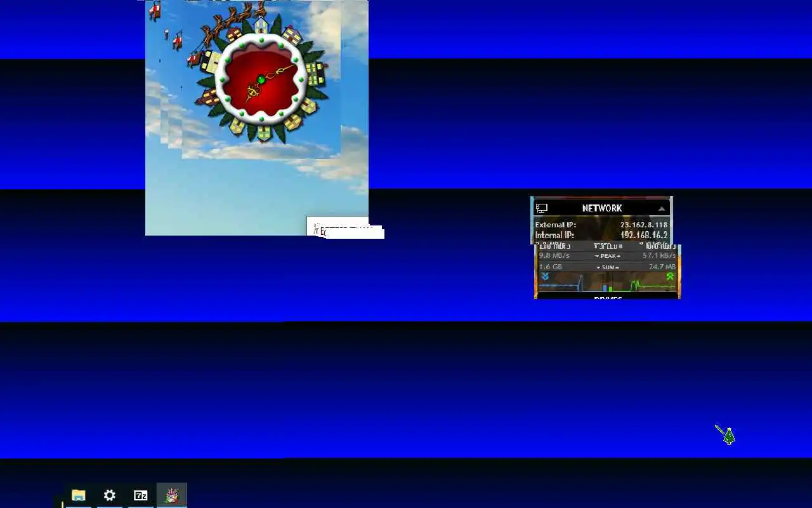Click the internal IP value 192.168.16.2

644,235
